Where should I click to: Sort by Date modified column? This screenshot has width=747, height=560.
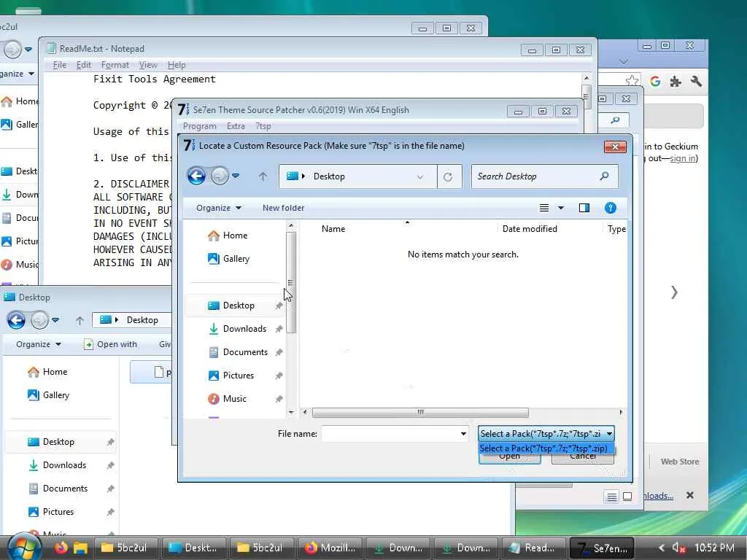pos(530,229)
